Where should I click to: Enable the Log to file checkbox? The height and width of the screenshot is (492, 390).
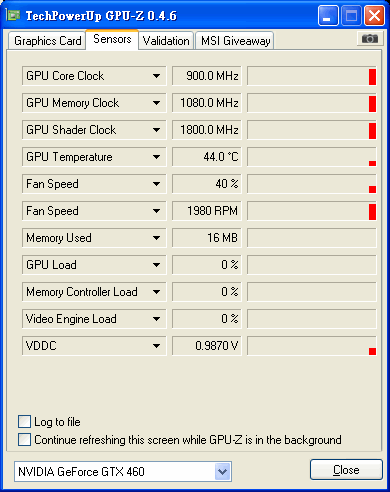pyautogui.click(x=24, y=422)
